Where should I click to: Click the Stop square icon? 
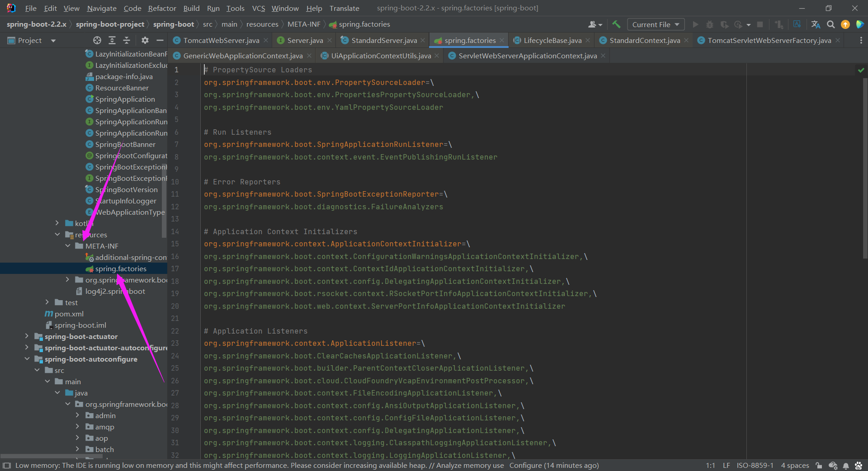click(x=760, y=24)
